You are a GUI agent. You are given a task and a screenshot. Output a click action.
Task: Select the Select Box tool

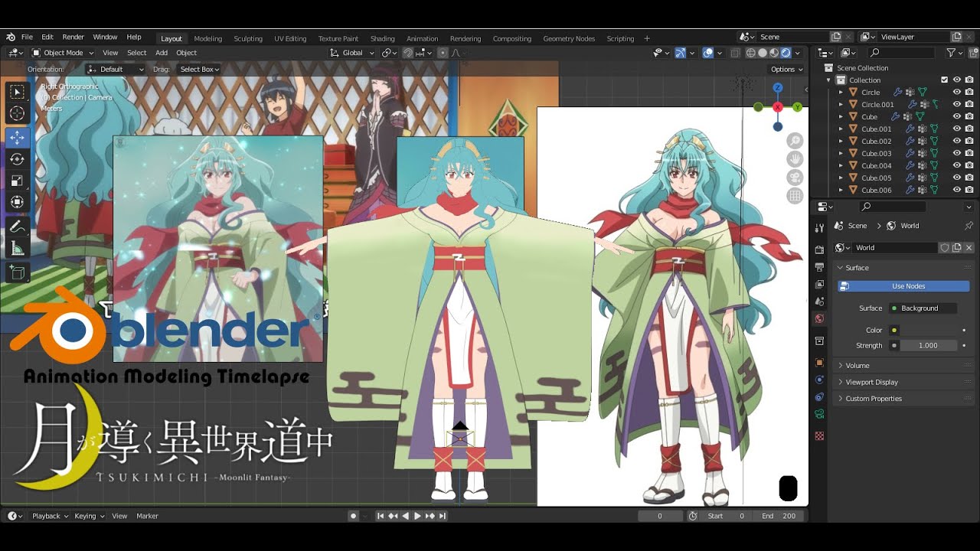[17, 92]
